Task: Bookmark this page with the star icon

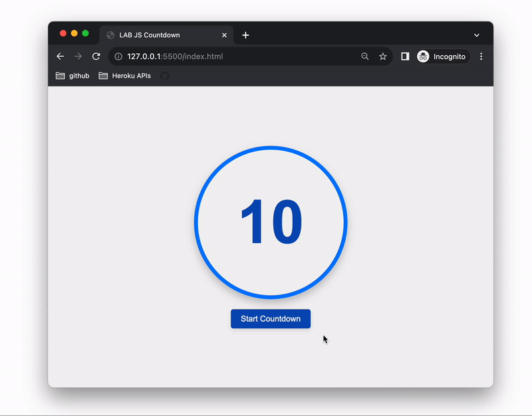Action: [x=383, y=56]
